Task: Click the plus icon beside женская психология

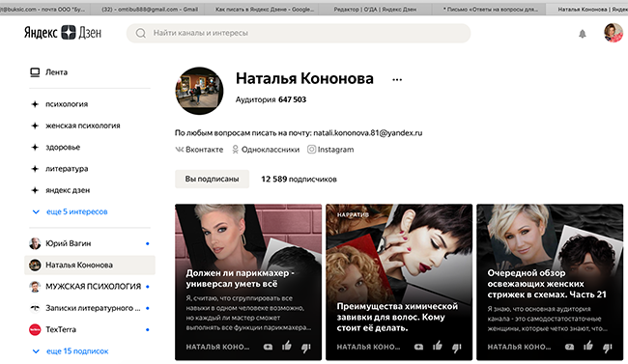Action: [x=35, y=126]
